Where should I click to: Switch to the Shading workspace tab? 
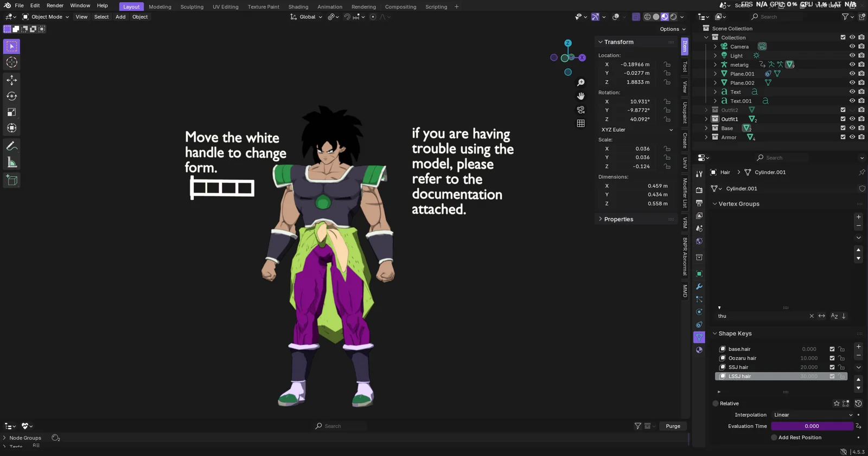click(298, 7)
